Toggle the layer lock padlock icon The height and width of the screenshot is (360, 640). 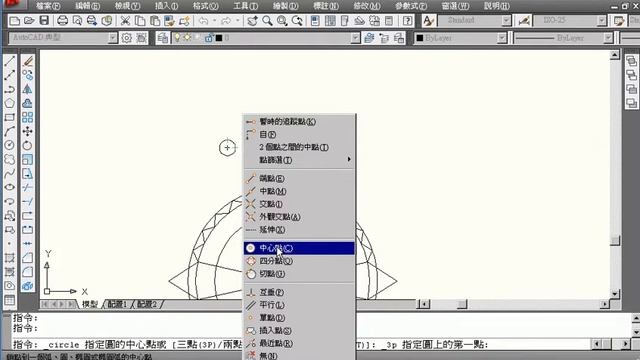209,38
